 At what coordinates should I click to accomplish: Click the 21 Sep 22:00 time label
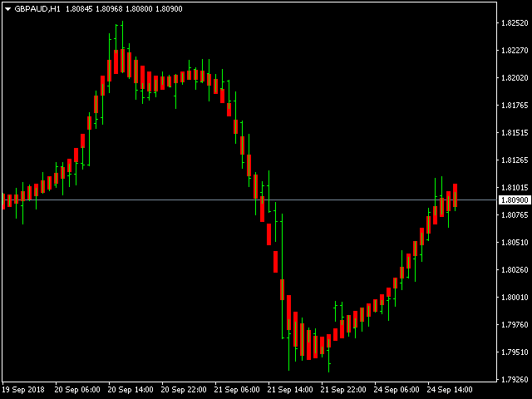[x=343, y=390]
